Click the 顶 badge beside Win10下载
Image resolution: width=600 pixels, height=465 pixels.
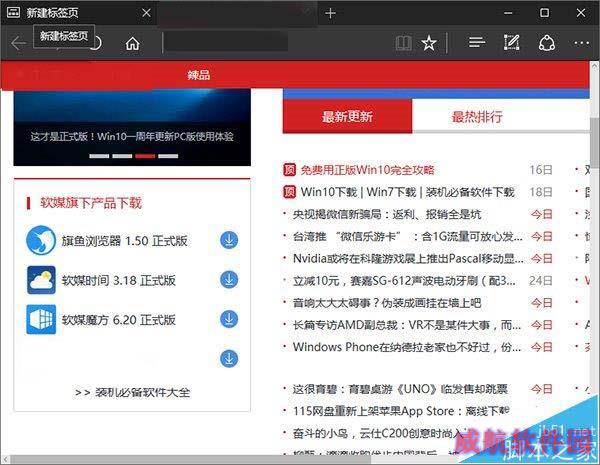click(x=289, y=192)
